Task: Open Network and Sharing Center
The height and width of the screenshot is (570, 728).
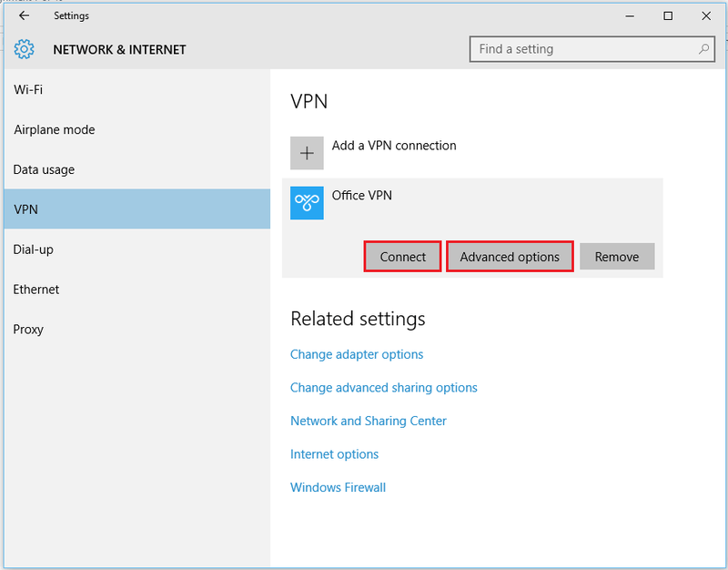Action: click(x=369, y=421)
